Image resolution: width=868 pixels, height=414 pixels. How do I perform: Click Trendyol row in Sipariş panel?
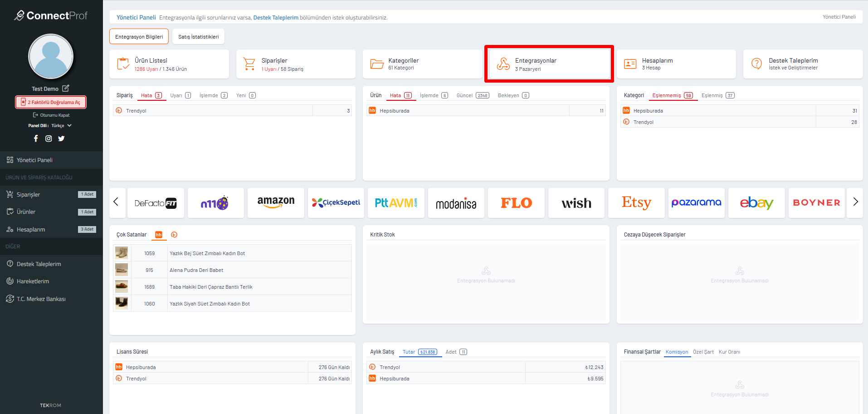[x=232, y=110]
